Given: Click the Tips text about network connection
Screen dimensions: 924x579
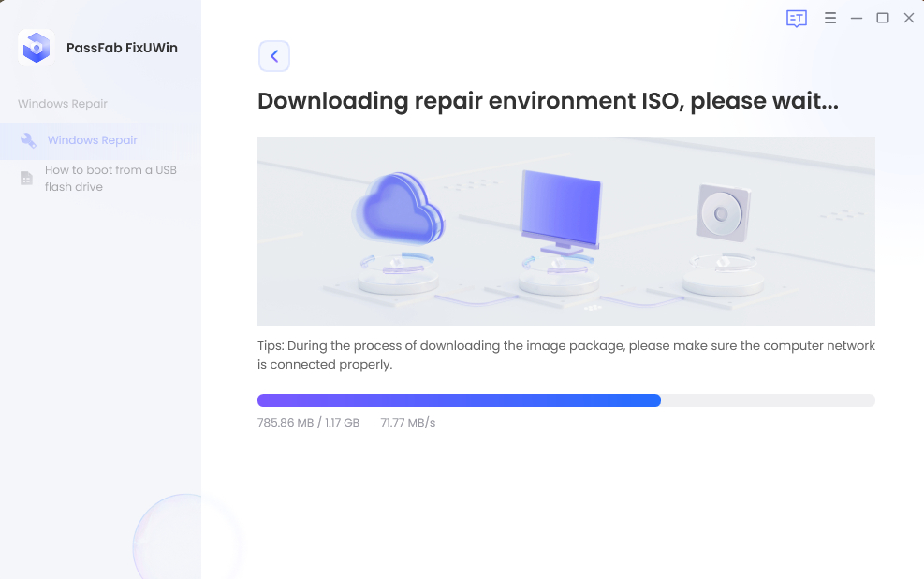Looking at the screenshot, I should (565, 355).
